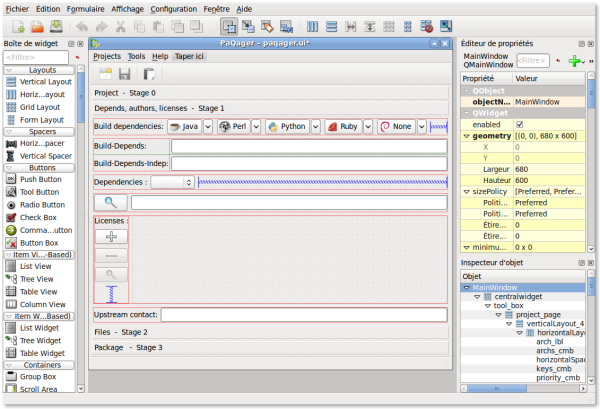Pick Grid Layout from the widget box
Image resolution: width=600 pixels, height=409 pixels.
pos(41,106)
